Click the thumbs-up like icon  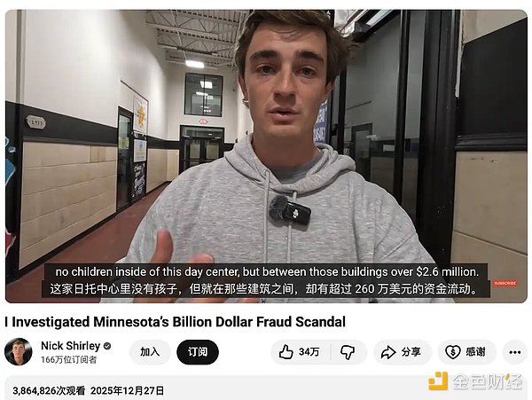[x=286, y=352]
